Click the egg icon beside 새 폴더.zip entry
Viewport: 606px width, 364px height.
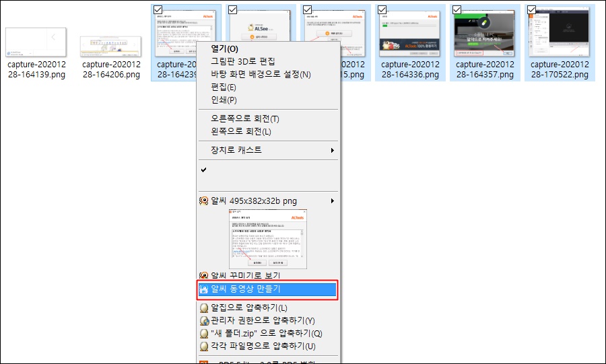(204, 334)
